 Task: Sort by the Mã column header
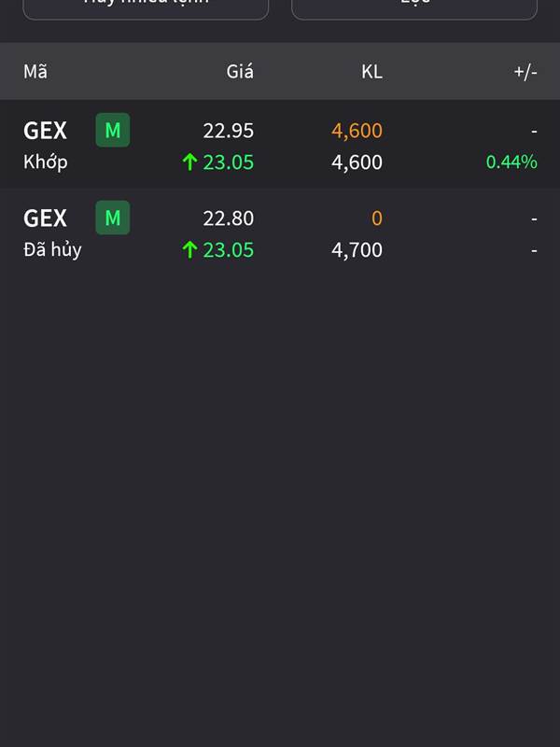(35, 72)
